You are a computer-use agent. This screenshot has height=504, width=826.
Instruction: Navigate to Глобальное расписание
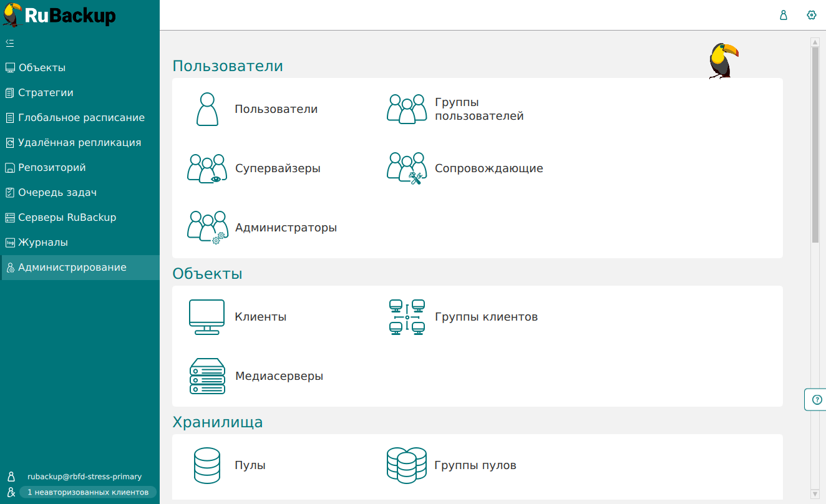81,118
